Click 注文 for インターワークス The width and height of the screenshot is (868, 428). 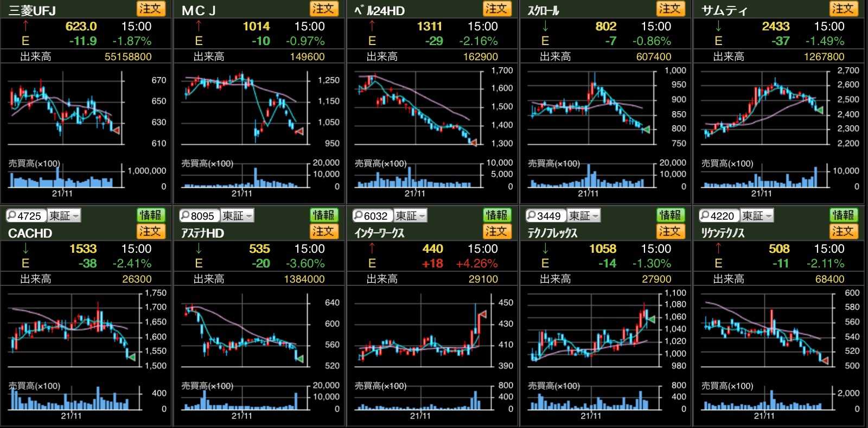tap(496, 232)
